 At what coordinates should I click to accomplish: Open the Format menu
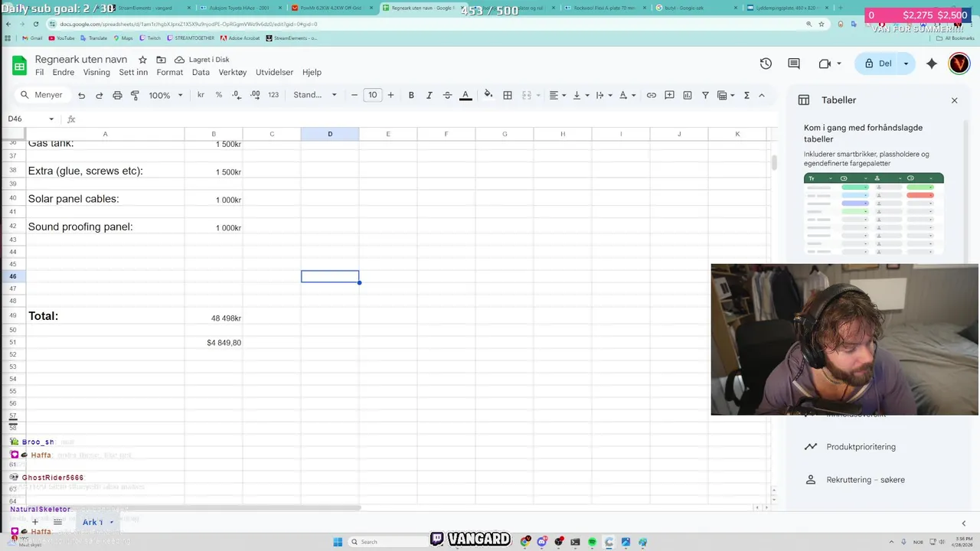click(170, 72)
